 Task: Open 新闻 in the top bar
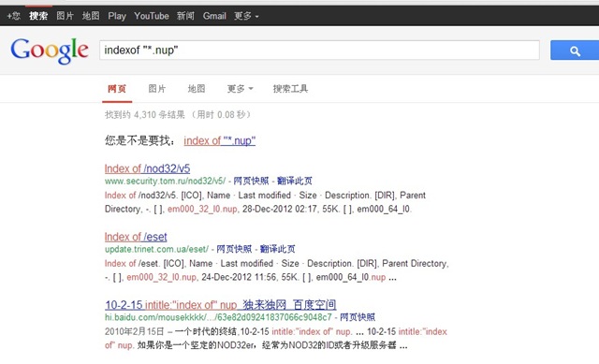pyautogui.click(x=185, y=16)
